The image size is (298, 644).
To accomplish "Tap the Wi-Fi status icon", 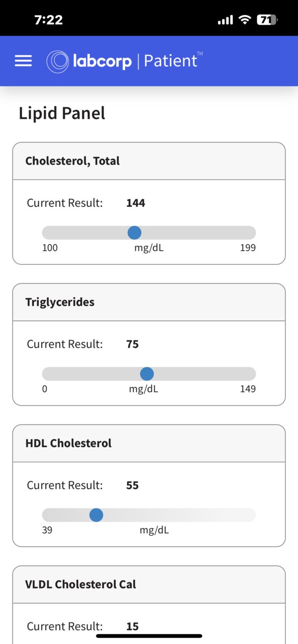I will click(245, 20).
